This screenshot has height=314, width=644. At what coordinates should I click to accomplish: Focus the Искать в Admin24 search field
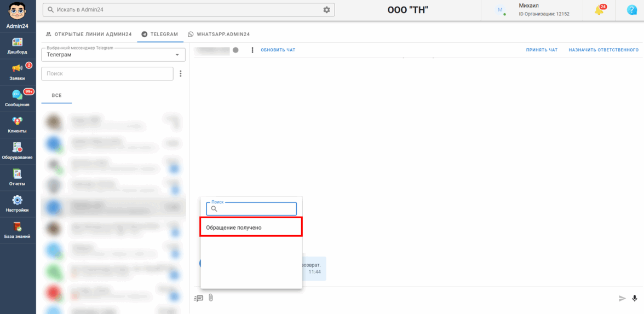pyautogui.click(x=188, y=10)
